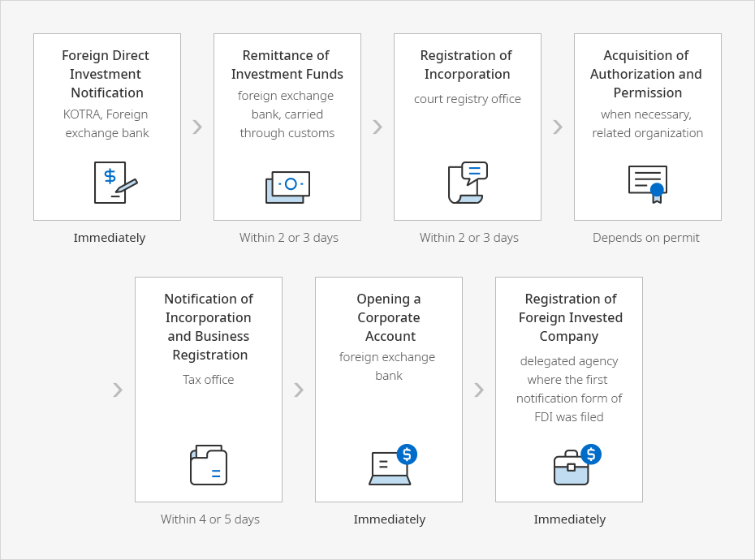Click arrow between Remittance and Registration cards
This screenshot has width=755, height=560.
pyautogui.click(x=377, y=127)
